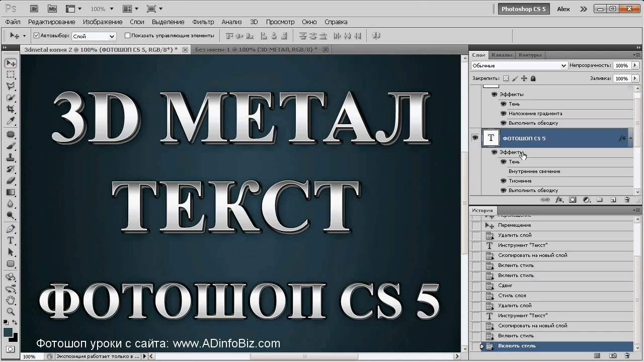Select the Crop tool

coord(11,110)
